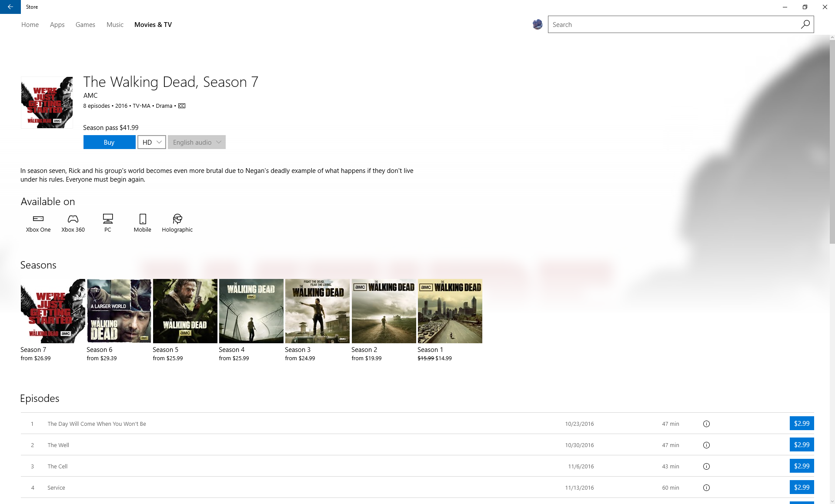Buy episode 1 for $2.99
The width and height of the screenshot is (835, 504).
tap(802, 423)
